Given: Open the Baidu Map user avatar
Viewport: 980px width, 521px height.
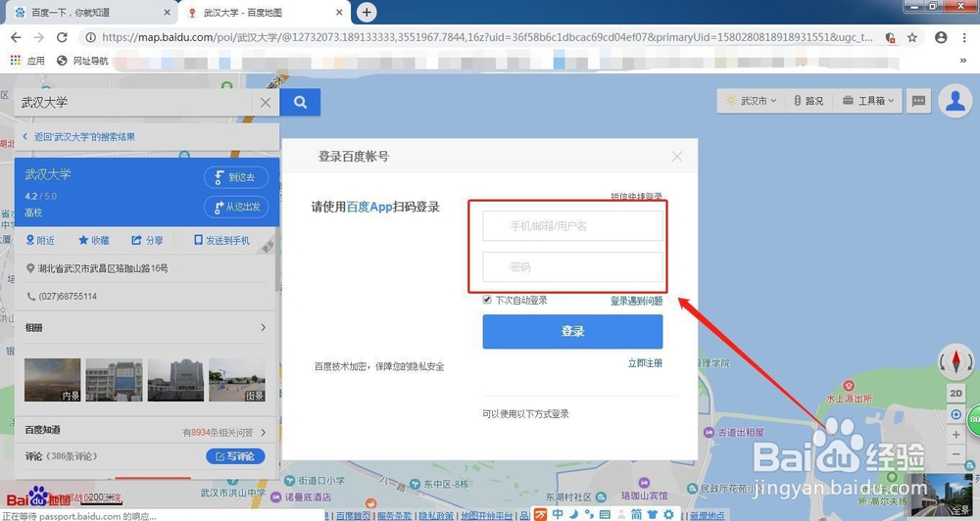Looking at the screenshot, I should (955, 101).
